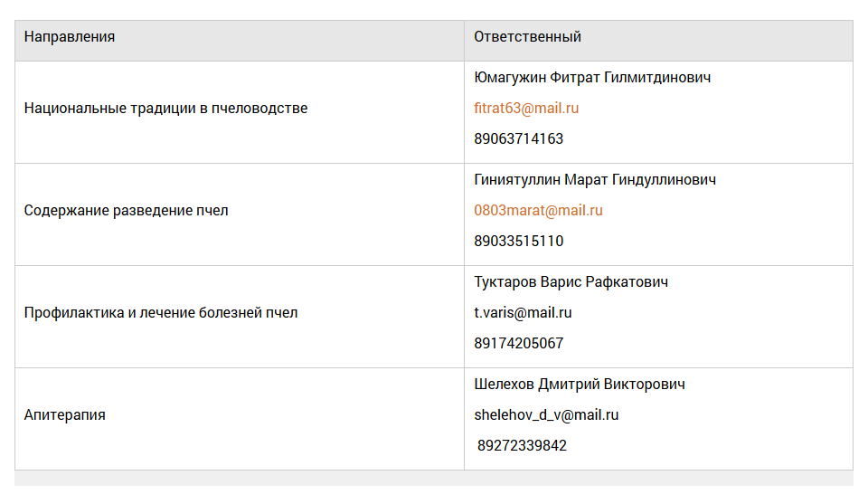Open the 0803marat@mail.ru email link

pyautogui.click(x=538, y=211)
